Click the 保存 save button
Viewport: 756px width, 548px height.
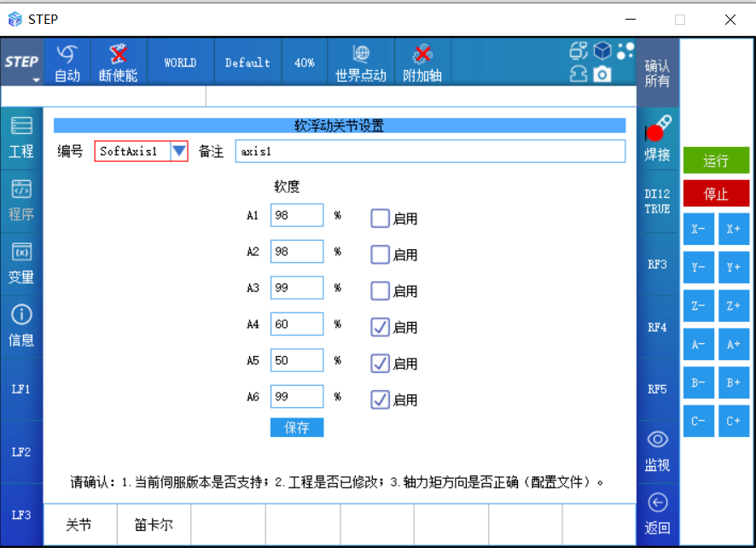click(x=297, y=428)
